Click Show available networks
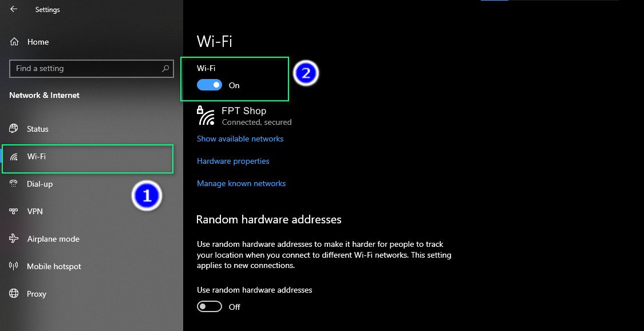Viewport: 644px width, 331px height. click(x=240, y=138)
